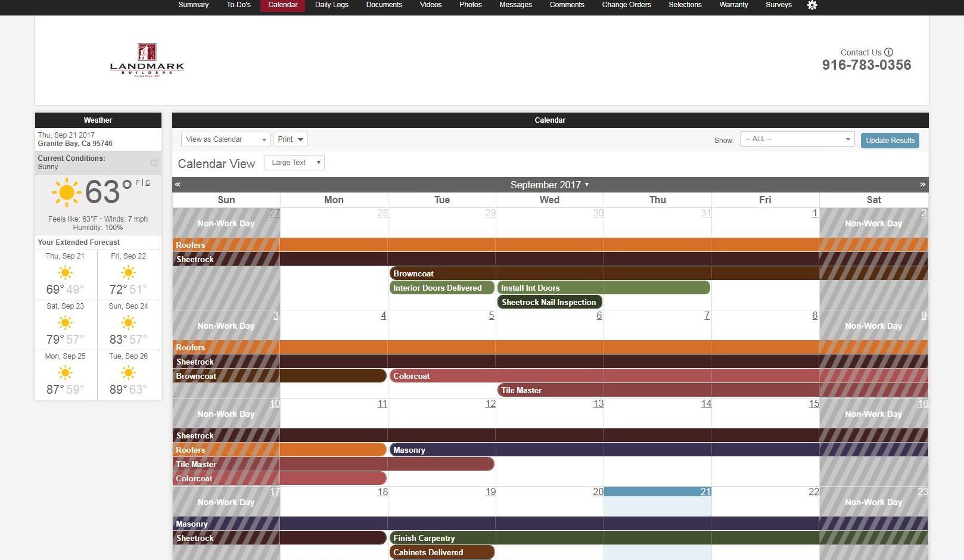
Task: Select the Sheetrock Nail Inspection event
Action: [549, 302]
